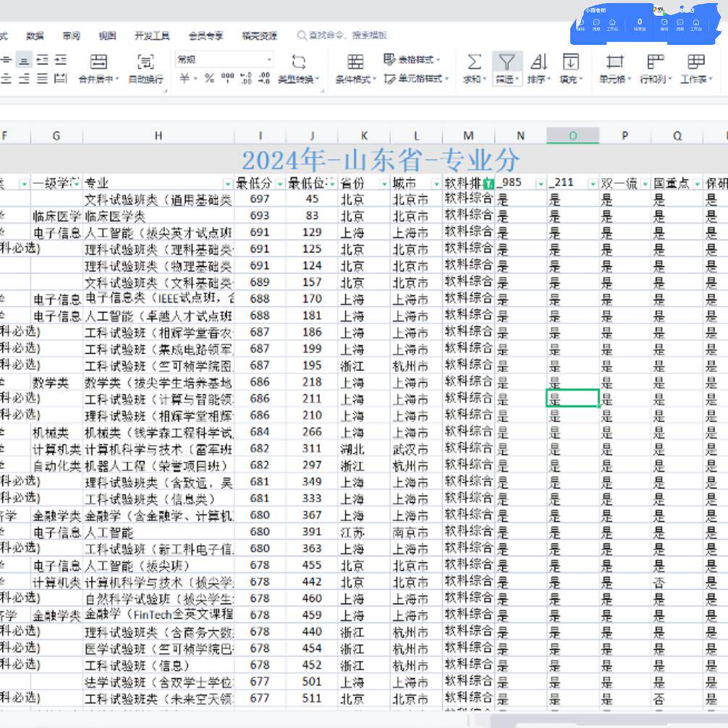Open the 常规 number format combo box
728x728 pixels.
tap(224, 59)
